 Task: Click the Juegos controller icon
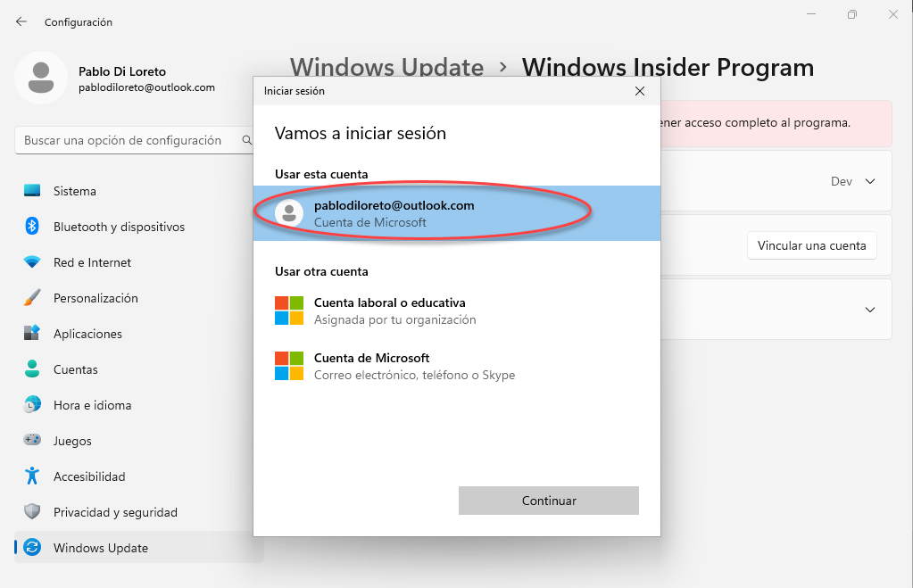click(x=32, y=441)
